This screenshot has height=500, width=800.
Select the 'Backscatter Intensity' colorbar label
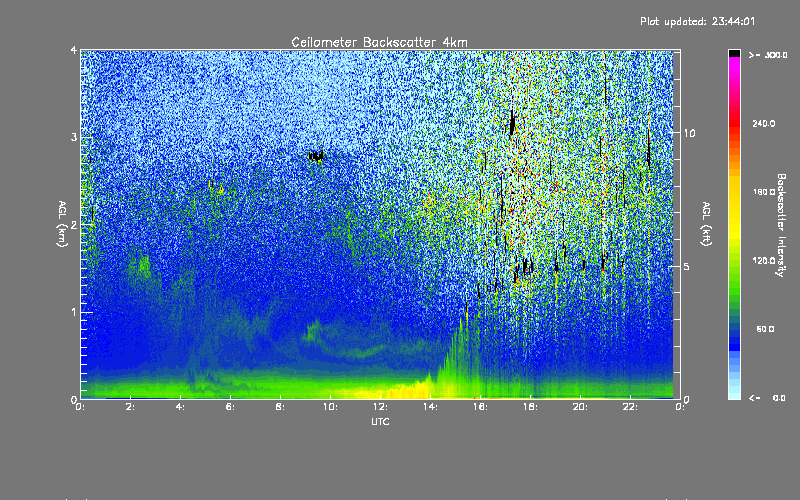click(x=781, y=225)
